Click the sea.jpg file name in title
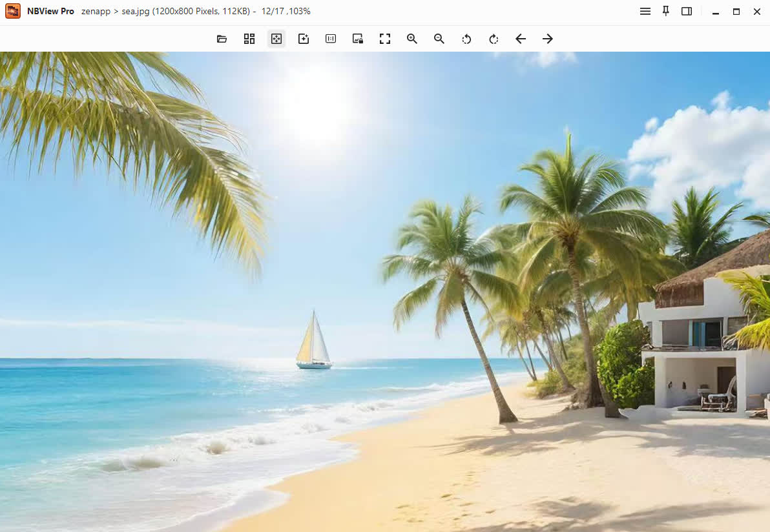 coord(136,11)
